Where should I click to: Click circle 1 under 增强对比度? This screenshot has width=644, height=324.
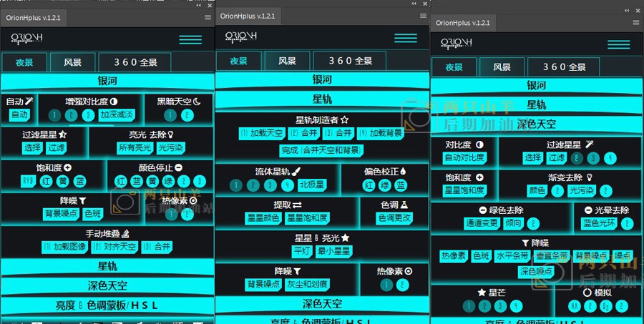(x=54, y=115)
